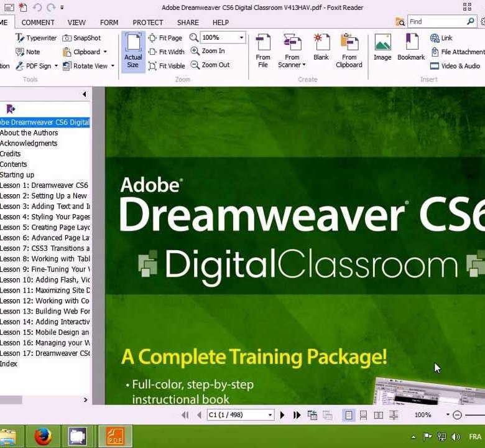485x448 pixels.
Task: Create PDF From File
Action: [263, 51]
